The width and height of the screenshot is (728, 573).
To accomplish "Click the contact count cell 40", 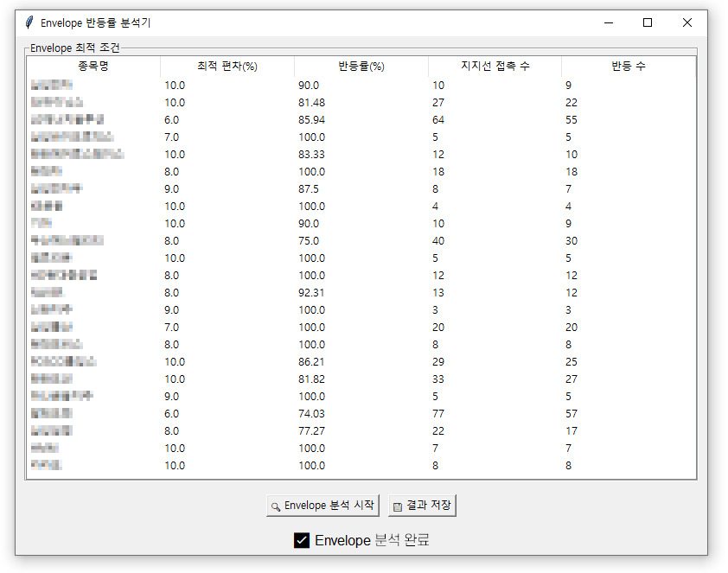I will [438, 241].
